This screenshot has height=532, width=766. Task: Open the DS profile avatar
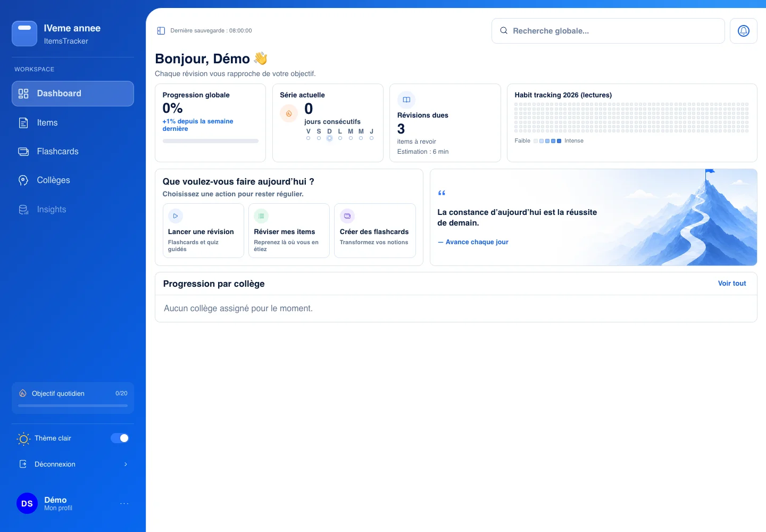(27, 503)
